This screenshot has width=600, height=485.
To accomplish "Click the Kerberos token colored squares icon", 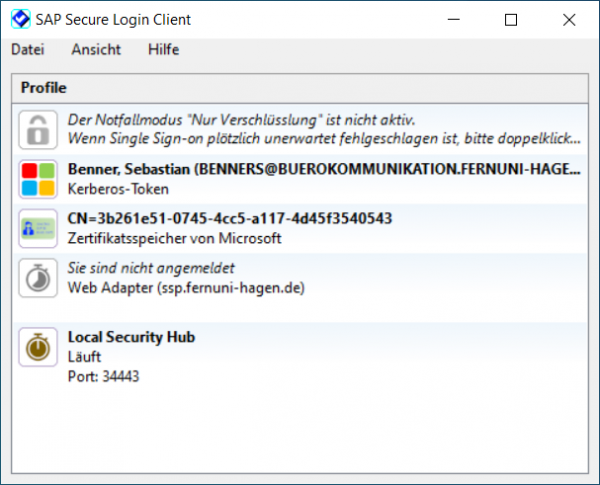I will tap(38, 179).
